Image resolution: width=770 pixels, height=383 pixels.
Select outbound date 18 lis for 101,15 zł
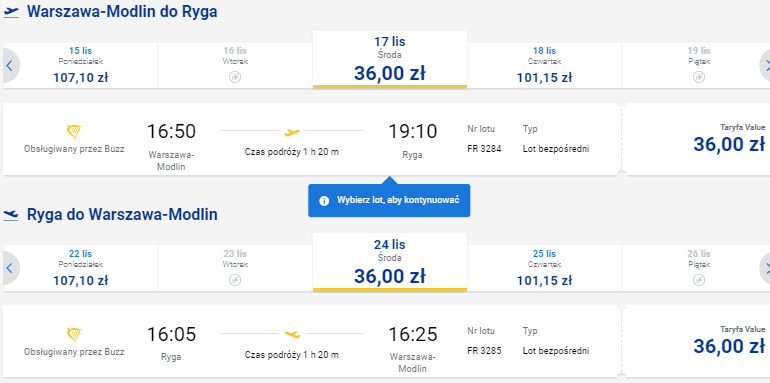544,66
